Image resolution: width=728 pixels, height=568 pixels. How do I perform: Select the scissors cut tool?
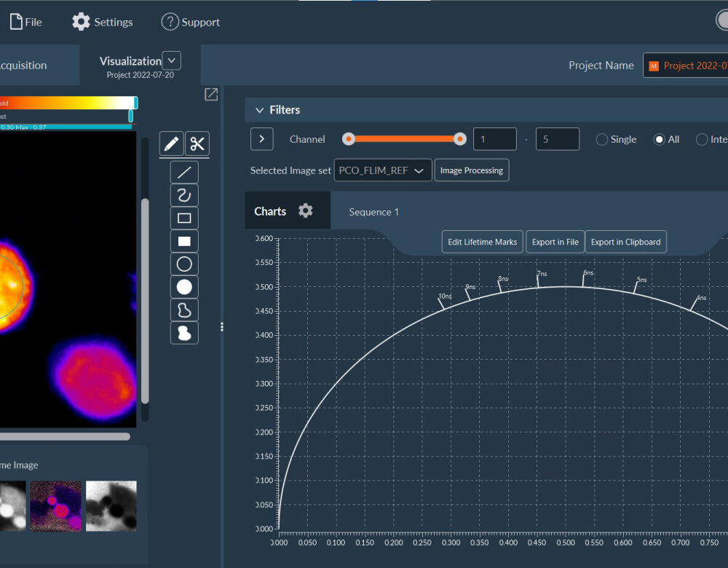point(197,144)
